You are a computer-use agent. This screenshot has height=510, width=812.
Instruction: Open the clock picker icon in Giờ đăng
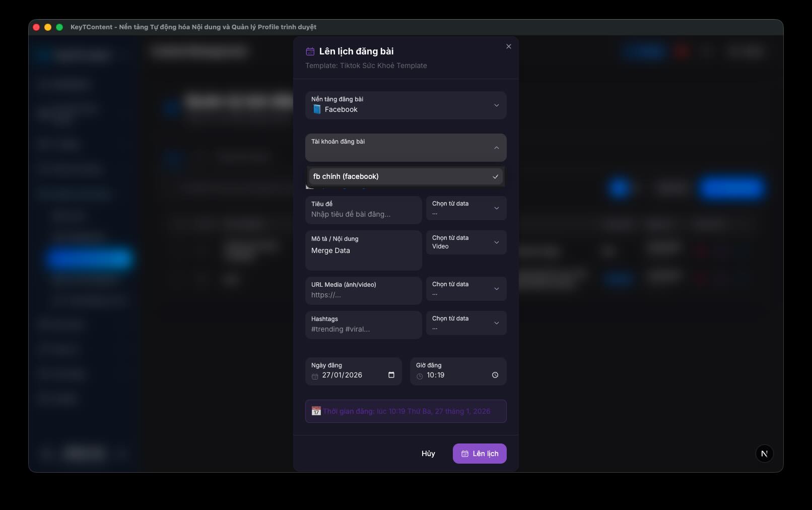[x=495, y=375]
